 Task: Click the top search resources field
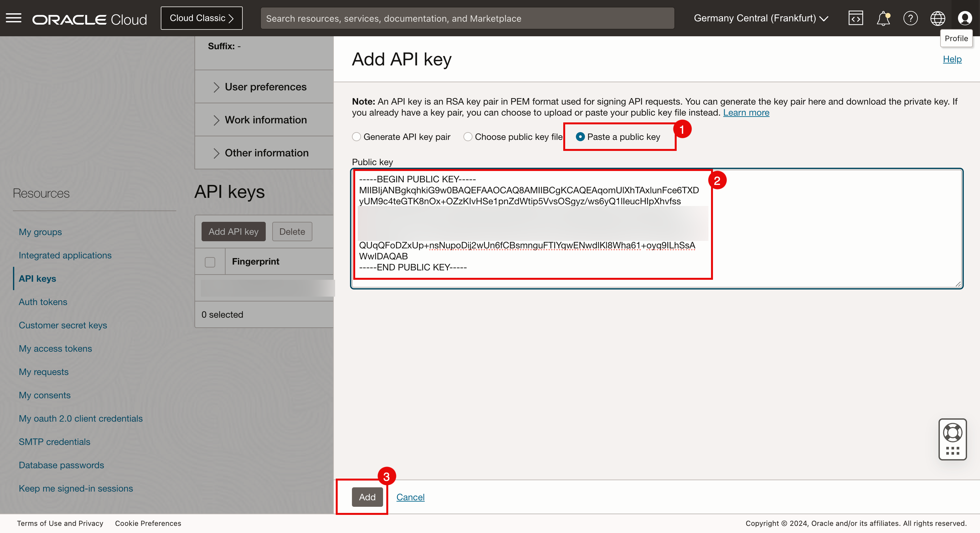(467, 18)
